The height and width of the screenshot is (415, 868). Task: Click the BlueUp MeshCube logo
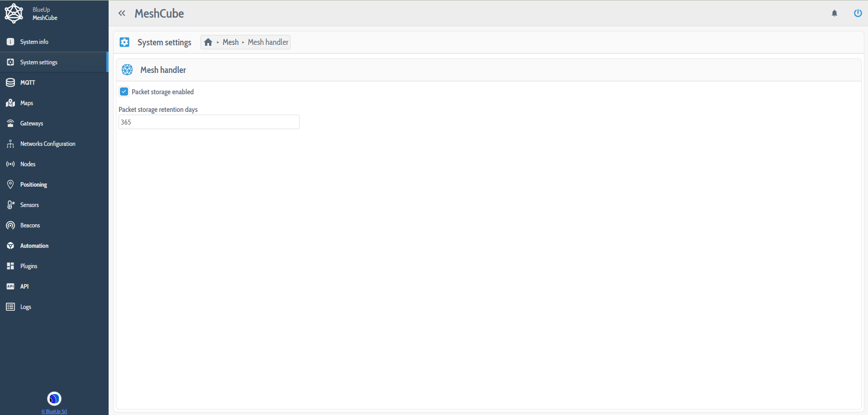pos(14,13)
